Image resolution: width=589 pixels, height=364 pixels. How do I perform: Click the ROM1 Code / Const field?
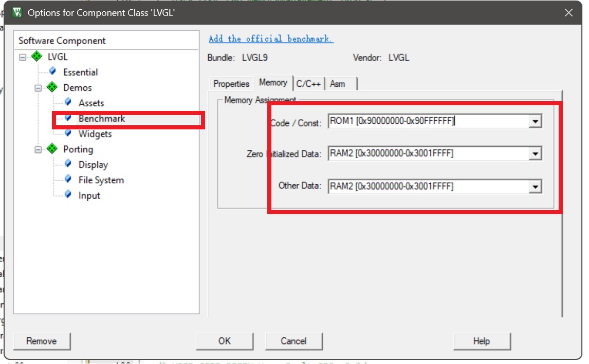(x=428, y=121)
